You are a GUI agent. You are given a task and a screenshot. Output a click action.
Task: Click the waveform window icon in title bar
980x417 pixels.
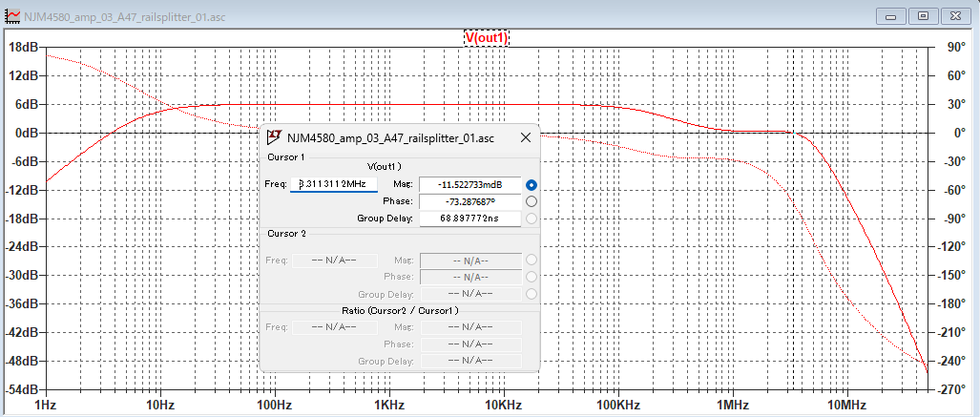click(12, 15)
